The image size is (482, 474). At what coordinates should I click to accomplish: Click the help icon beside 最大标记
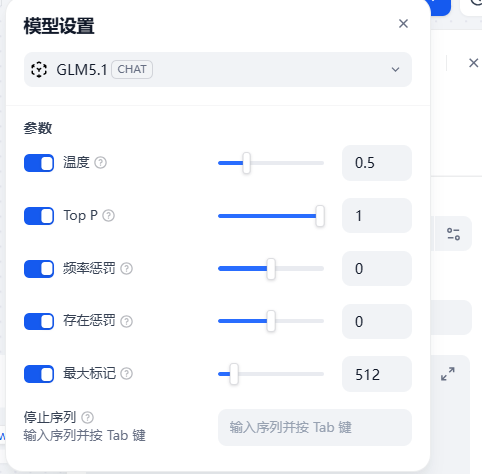click(x=126, y=374)
